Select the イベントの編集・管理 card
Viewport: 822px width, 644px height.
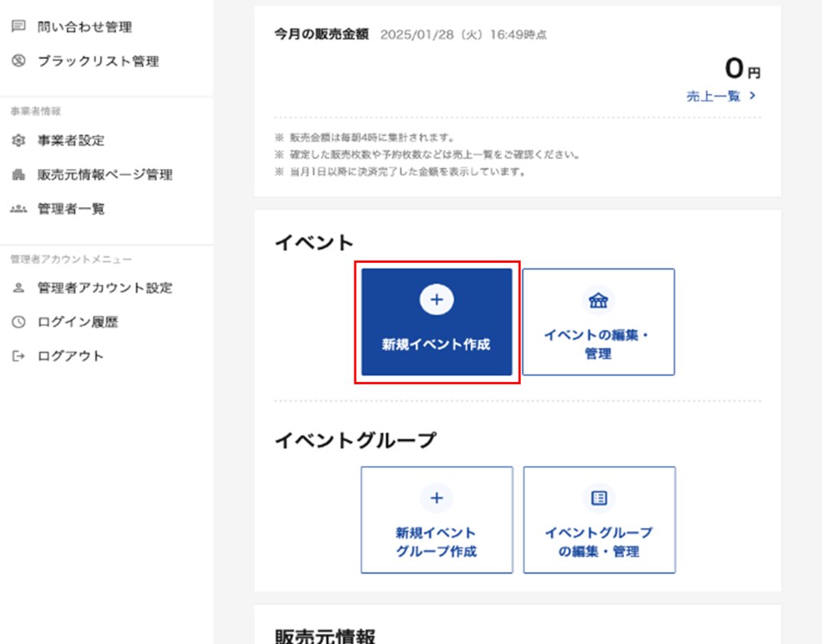tap(598, 322)
